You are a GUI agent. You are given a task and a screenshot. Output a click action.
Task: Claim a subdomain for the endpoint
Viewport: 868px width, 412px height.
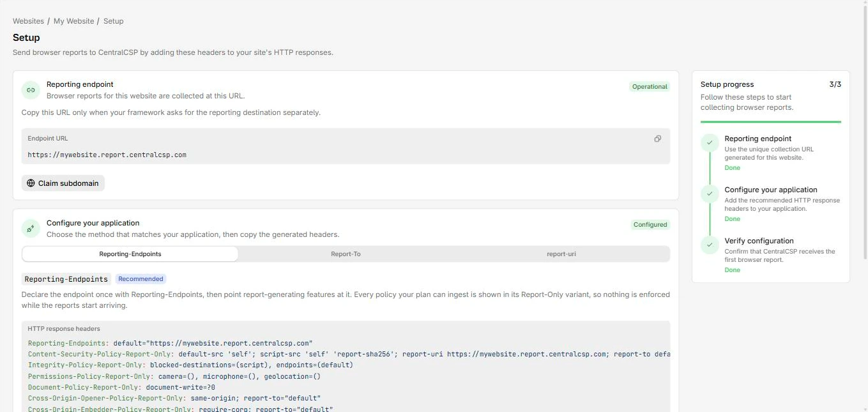63,183
